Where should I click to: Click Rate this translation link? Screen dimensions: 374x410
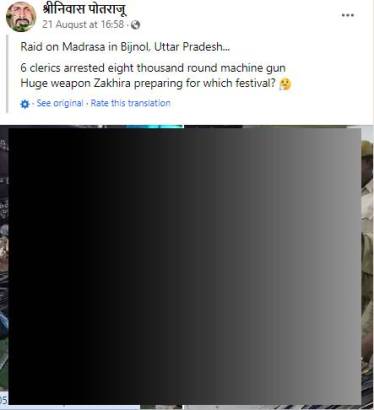(x=131, y=103)
